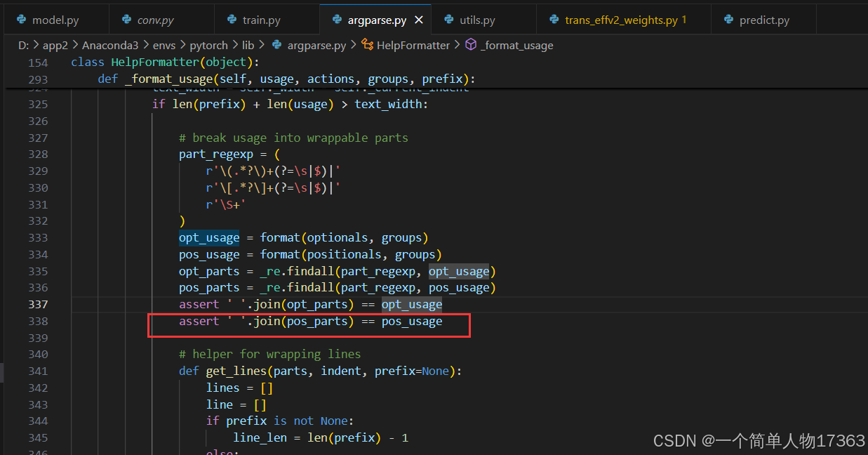Click the Python icon on the utils.py tab
The width and height of the screenshot is (868, 455).
[448, 19]
